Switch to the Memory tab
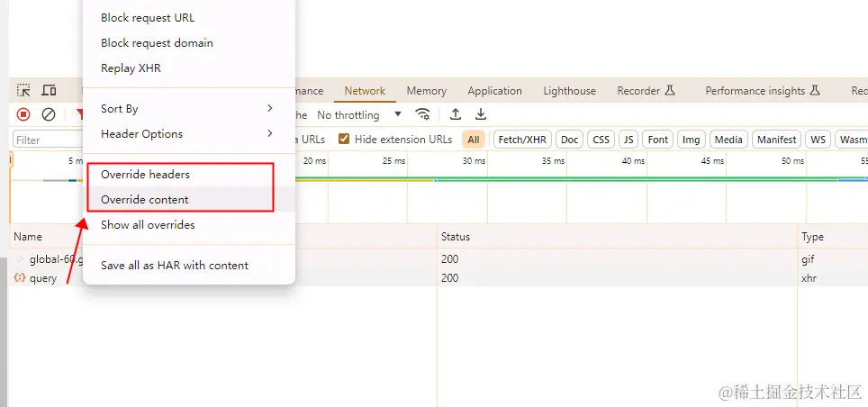Screen dimensions: 868x407 tap(426, 91)
